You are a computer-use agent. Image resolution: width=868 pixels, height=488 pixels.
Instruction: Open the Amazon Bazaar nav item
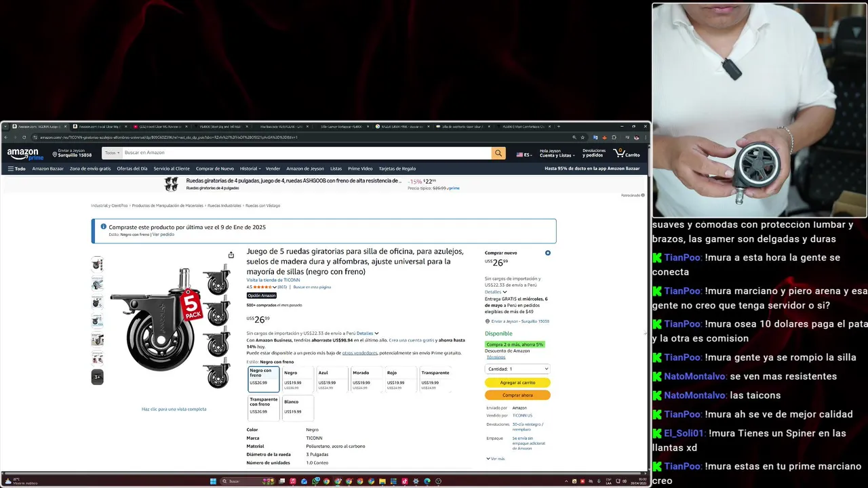[x=47, y=169]
